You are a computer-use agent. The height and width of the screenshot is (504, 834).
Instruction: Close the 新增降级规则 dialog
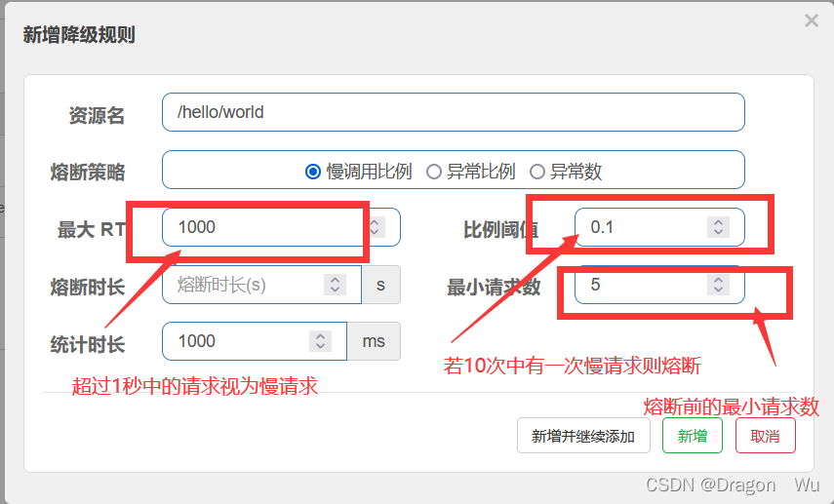pos(812,20)
